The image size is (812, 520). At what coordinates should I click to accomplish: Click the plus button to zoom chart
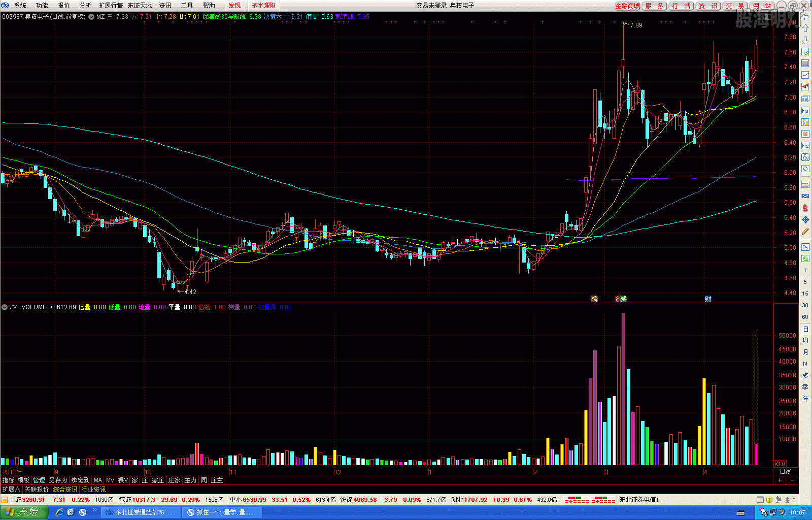(780, 480)
